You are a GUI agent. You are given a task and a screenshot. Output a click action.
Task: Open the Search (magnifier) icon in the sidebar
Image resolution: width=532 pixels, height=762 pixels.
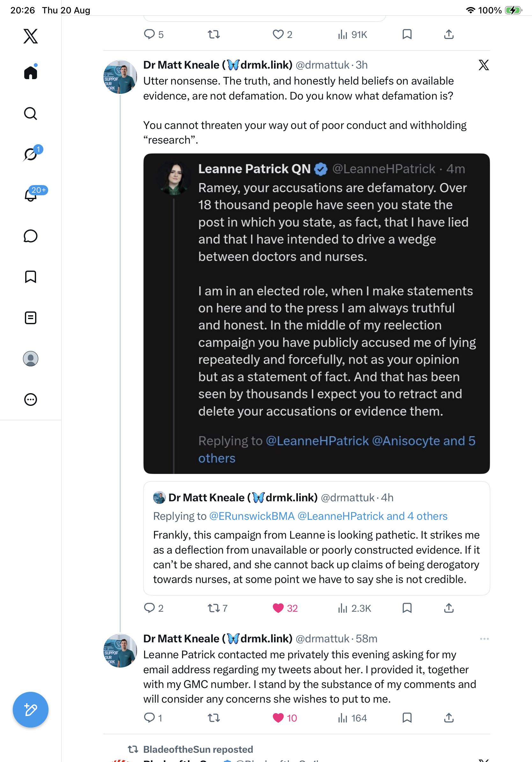31,114
